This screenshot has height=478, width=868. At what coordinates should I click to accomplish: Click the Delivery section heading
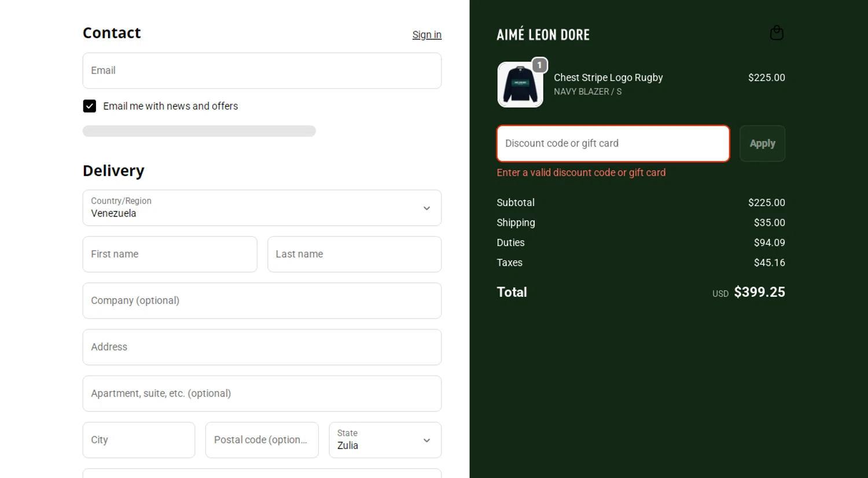tap(113, 171)
